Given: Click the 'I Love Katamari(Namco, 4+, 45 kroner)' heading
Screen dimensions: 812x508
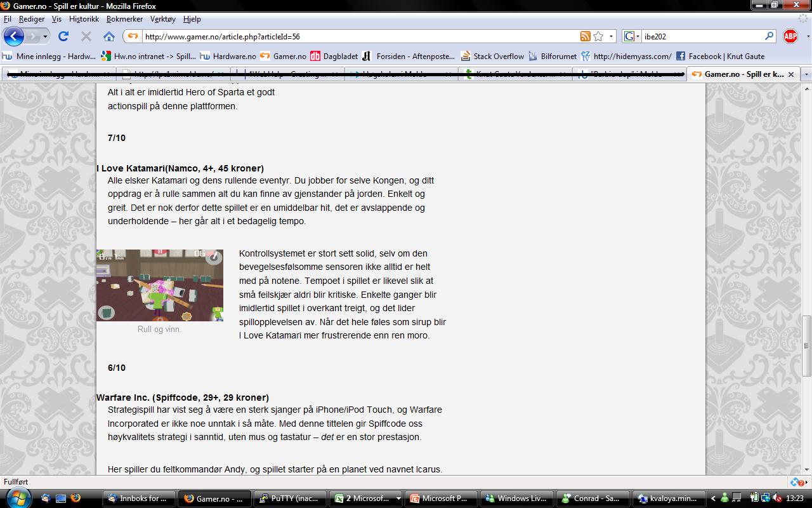Looking at the screenshot, I should tap(180, 168).
